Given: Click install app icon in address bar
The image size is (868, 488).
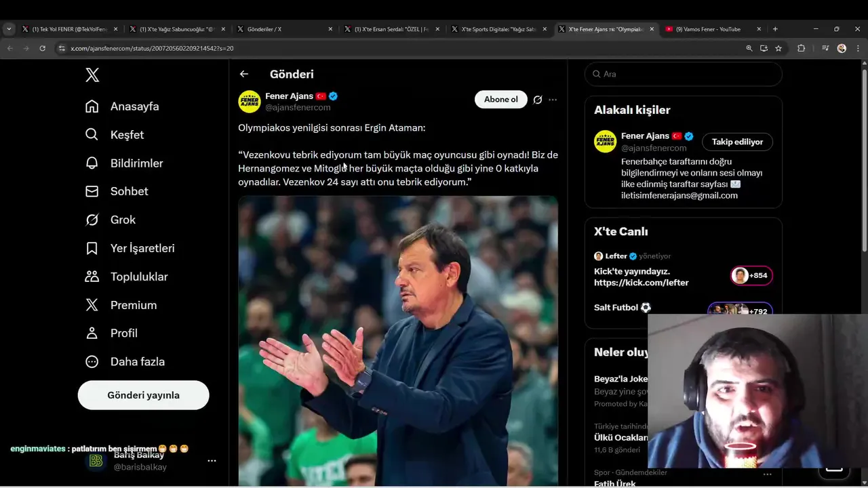Looking at the screenshot, I should 764,48.
